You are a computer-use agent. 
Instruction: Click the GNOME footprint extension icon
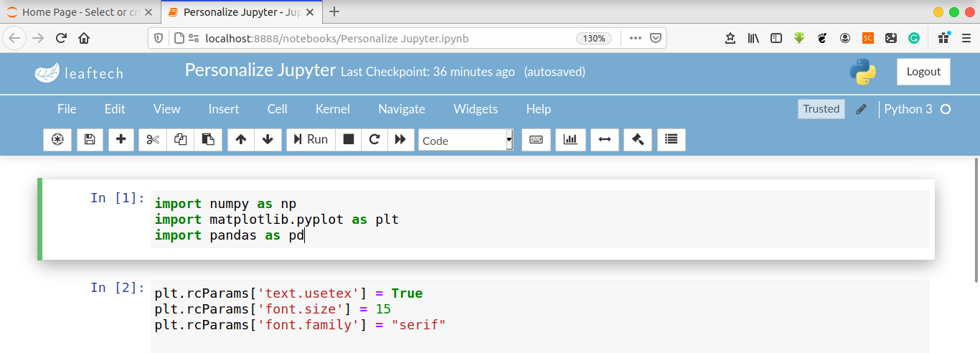click(822, 39)
